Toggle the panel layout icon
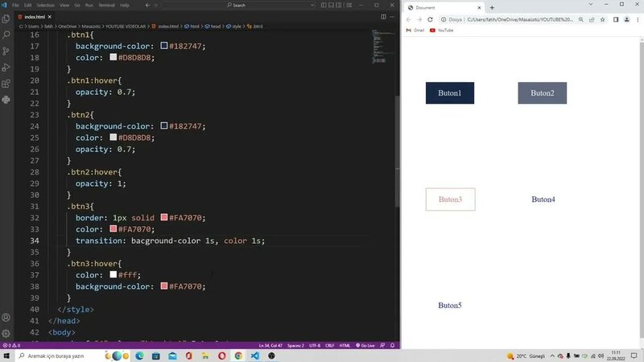Screen dimensions: 644x362 point(331,5)
